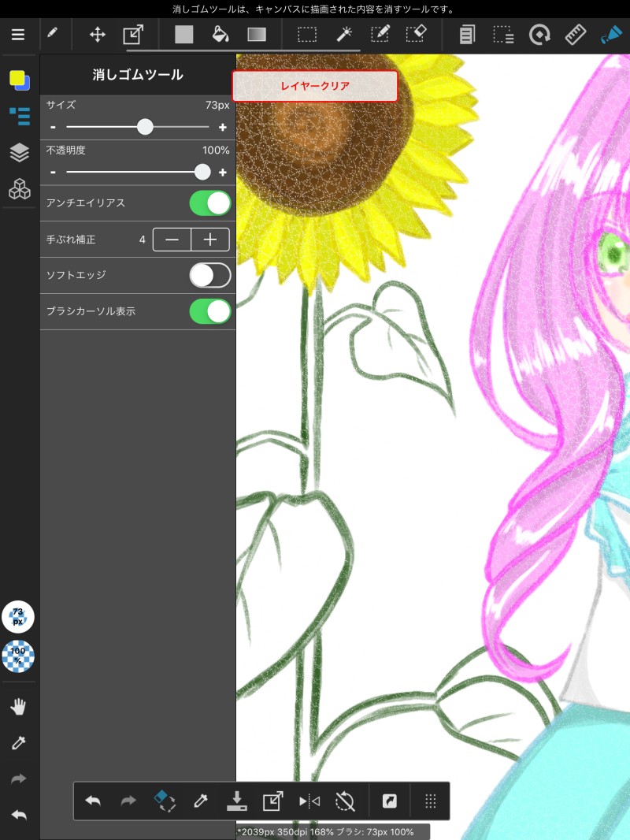
Task: Select the Transform tool in top toolbar
Action: tap(133, 35)
